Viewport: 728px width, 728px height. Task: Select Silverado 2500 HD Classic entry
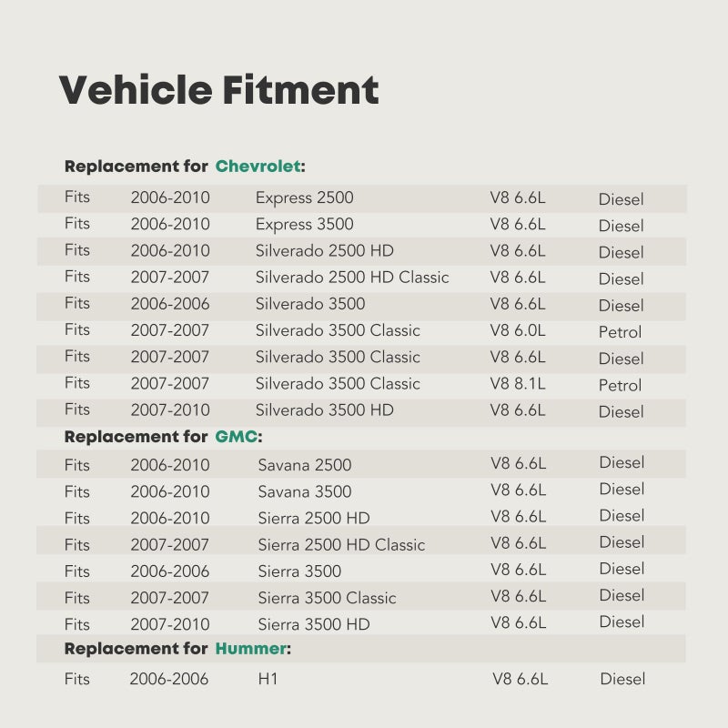pyautogui.click(x=352, y=278)
